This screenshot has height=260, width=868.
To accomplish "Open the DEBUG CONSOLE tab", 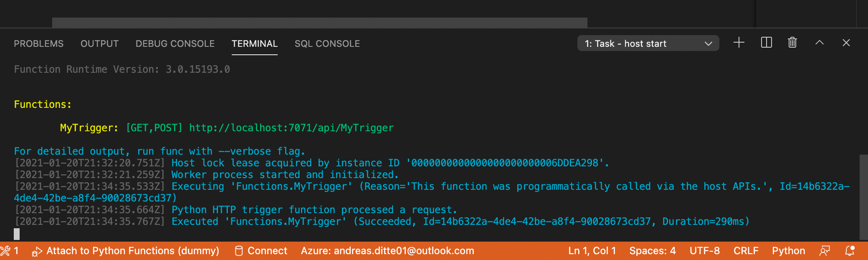I will (175, 44).
